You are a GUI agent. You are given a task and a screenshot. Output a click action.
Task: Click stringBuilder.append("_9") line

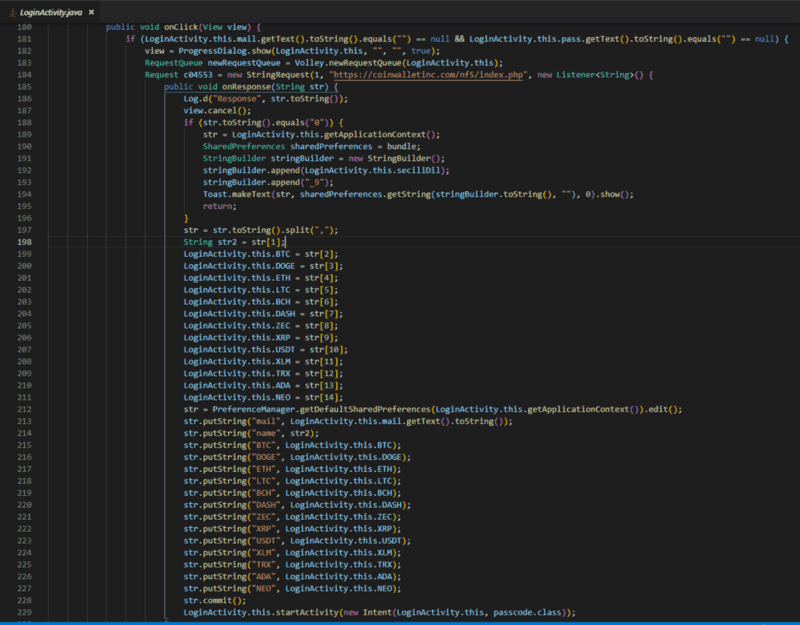[x=268, y=183]
